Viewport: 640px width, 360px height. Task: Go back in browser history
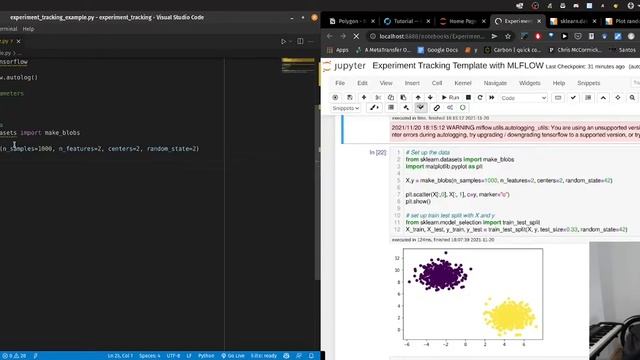(x=329, y=36)
